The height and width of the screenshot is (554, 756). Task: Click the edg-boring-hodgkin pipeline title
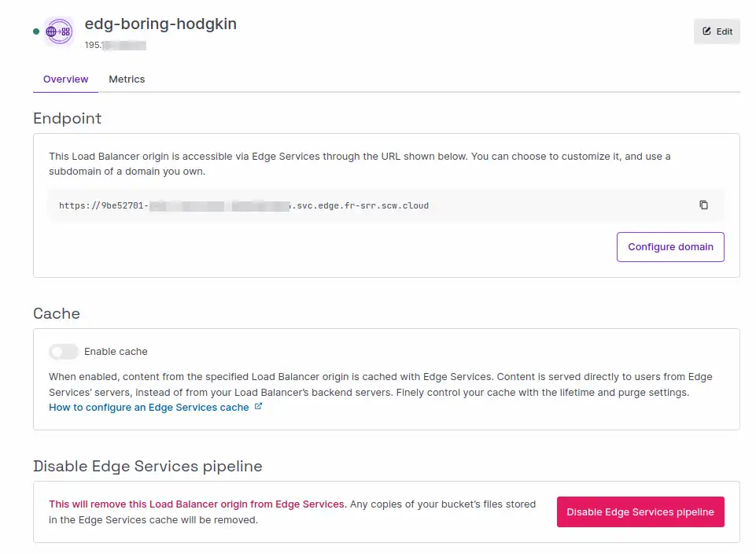(160, 24)
